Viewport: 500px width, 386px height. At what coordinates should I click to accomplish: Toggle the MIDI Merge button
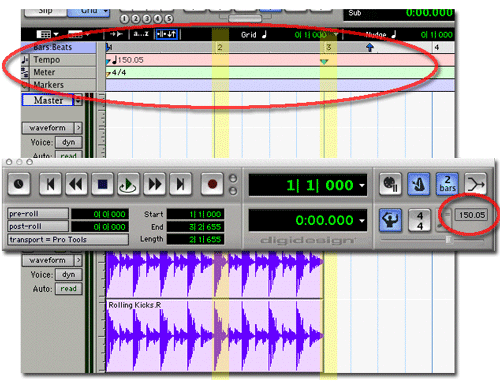[476, 184]
